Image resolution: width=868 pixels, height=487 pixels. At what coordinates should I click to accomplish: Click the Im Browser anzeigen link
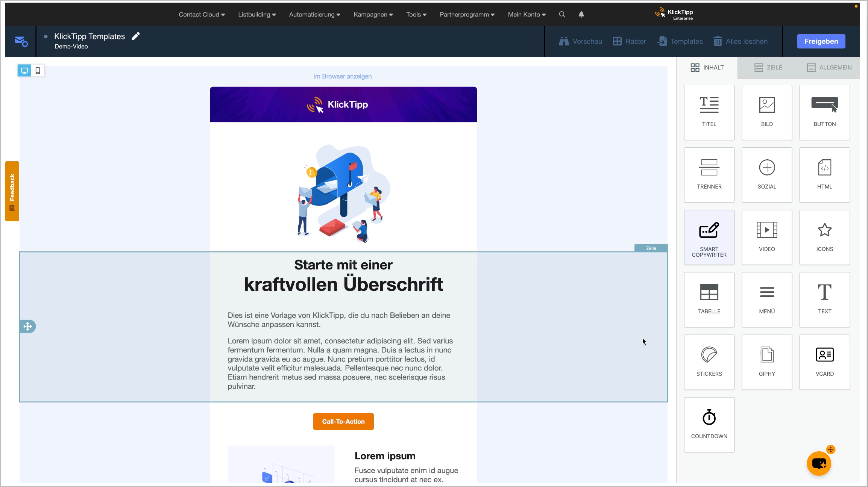[x=342, y=76]
